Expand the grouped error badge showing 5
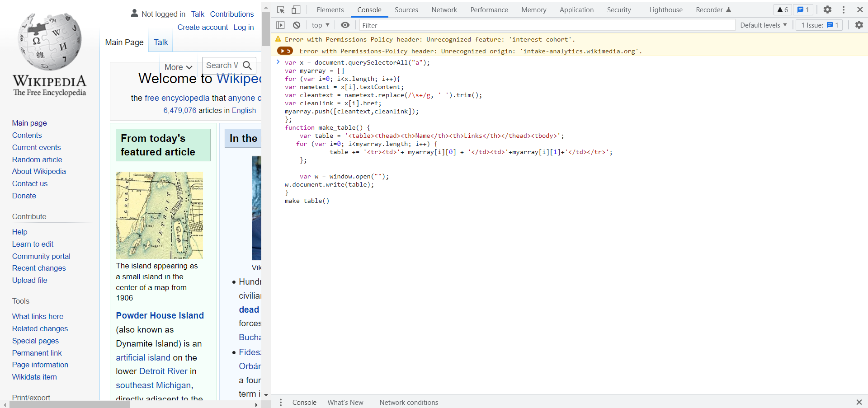This screenshot has width=868, height=408. point(285,51)
